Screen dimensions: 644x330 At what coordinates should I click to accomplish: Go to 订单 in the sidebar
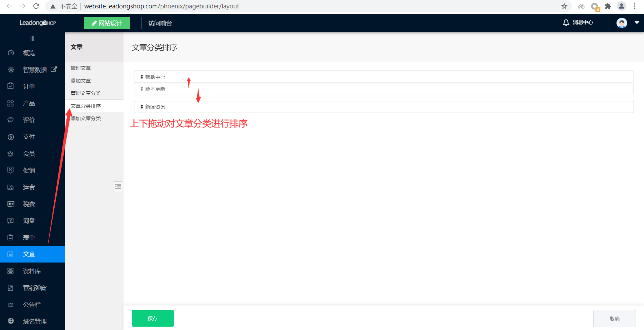[29, 86]
